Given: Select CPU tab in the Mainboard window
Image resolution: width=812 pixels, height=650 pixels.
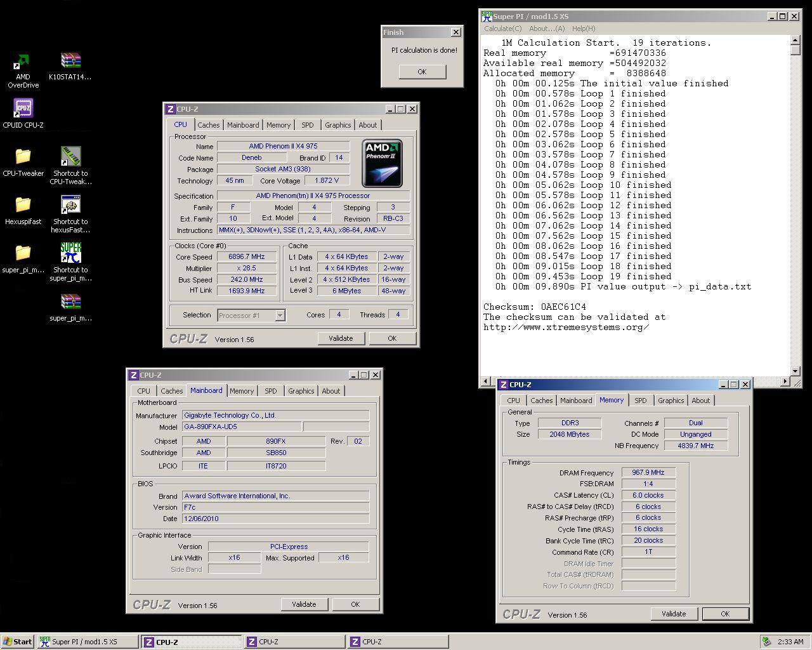Looking at the screenshot, I should pos(144,391).
